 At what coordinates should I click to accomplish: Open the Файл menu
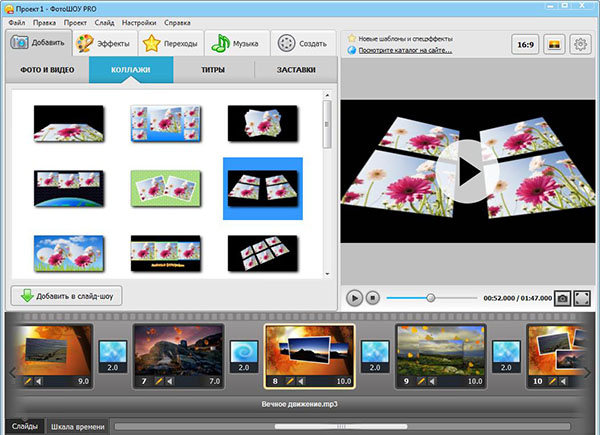[17, 23]
